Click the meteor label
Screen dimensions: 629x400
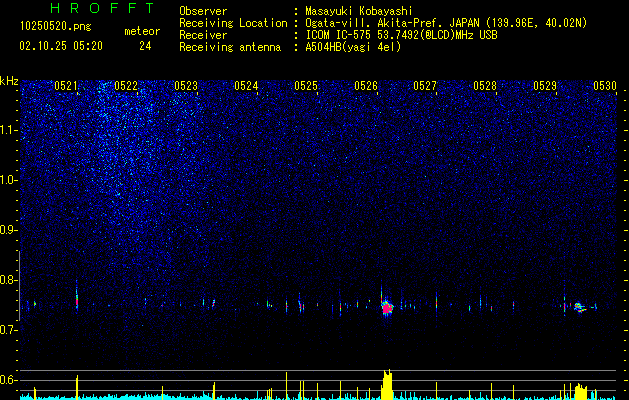[x=142, y=31]
